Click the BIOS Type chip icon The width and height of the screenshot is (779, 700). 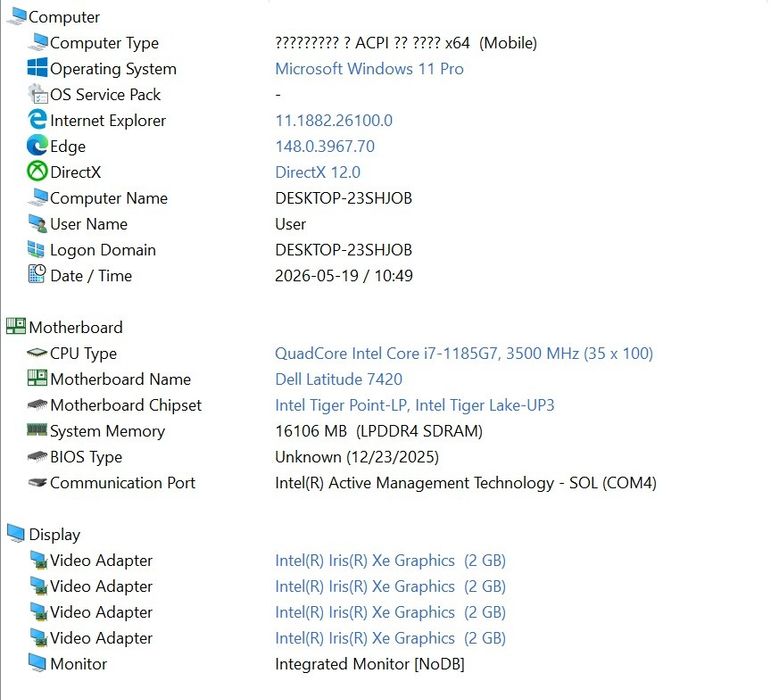(37, 456)
